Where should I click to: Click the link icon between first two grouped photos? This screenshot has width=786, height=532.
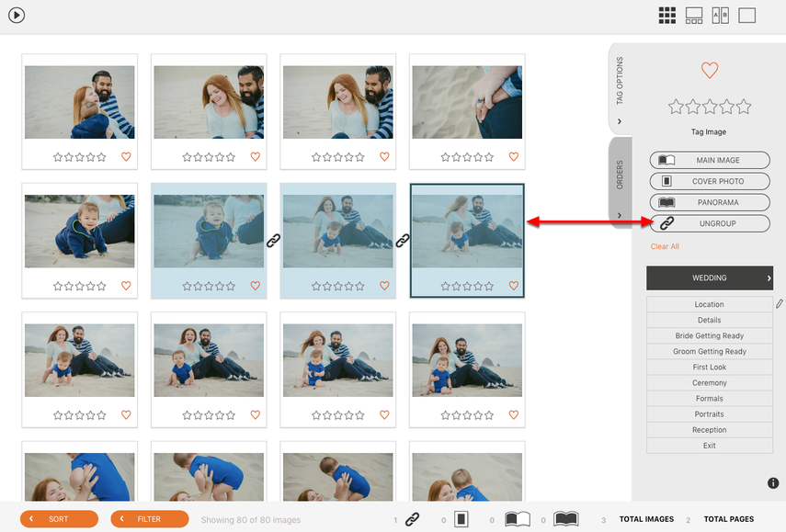point(273,241)
